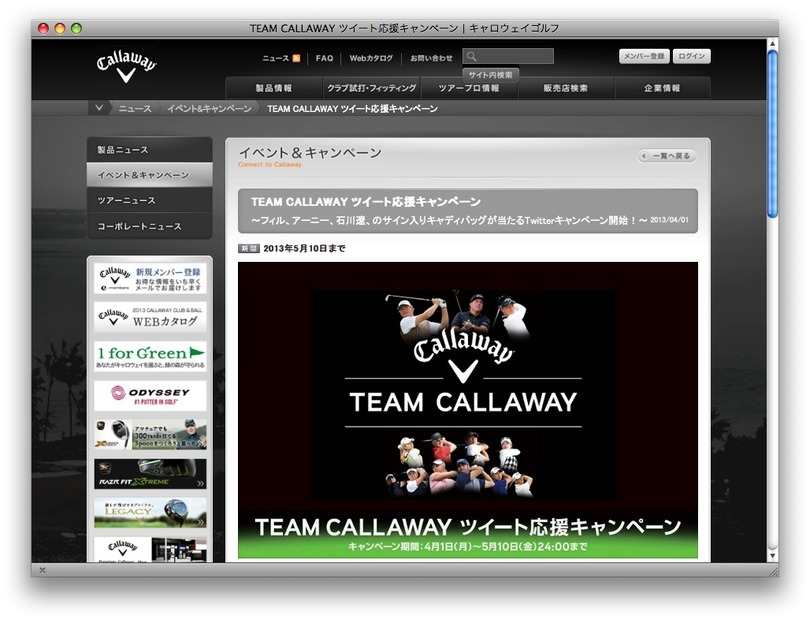Open the 企業情報 tab
This screenshot has height=620, width=810.
click(662, 88)
